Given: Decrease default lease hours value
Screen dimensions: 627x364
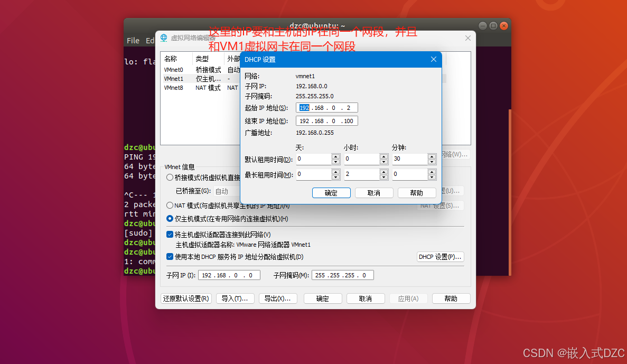Looking at the screenshot, I should click(384, 162).
